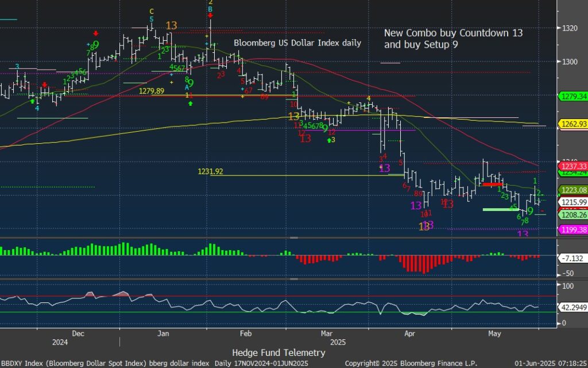The width and height of the screenshot is (588, 368).
Task: Click the 1279.89 horizontal level label
Action: [152, 91]
